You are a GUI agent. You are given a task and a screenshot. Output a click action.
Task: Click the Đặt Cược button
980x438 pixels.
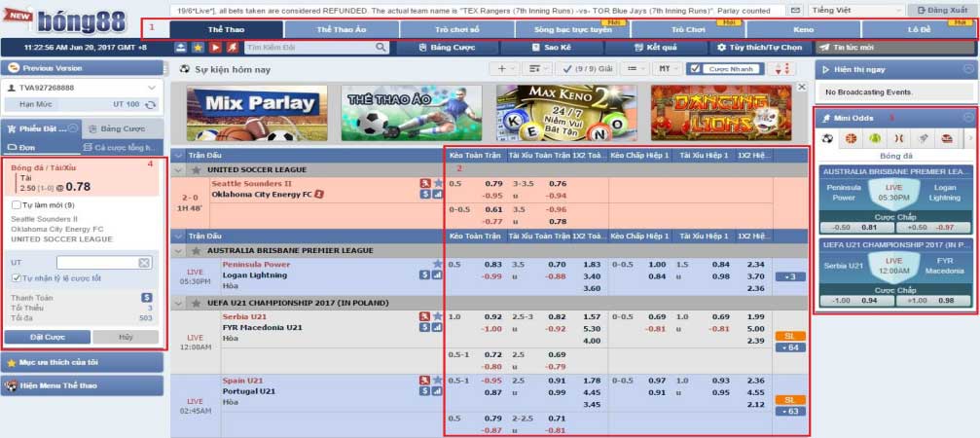[x=48, y=337]
